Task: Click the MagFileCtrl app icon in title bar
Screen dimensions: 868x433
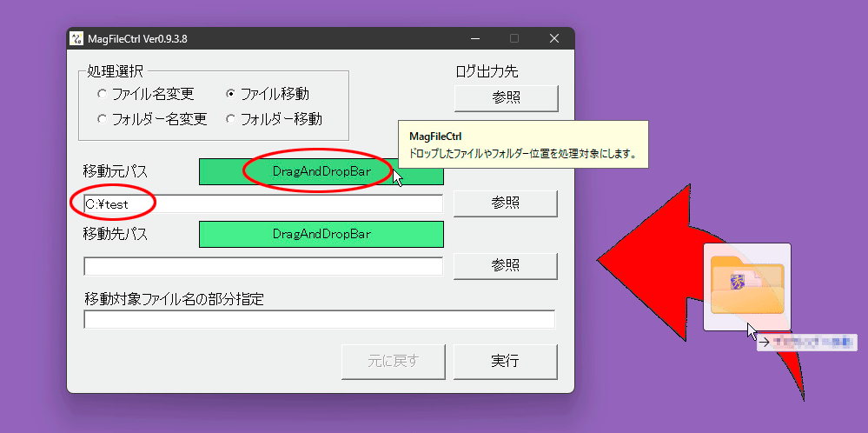Action: 76,39
